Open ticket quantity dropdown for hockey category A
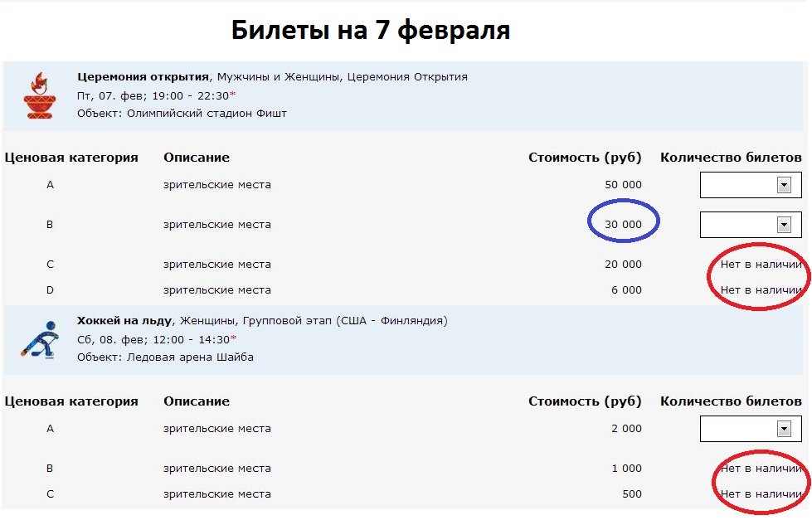Viewport: 812px width, 525px height. pos(751,429)
